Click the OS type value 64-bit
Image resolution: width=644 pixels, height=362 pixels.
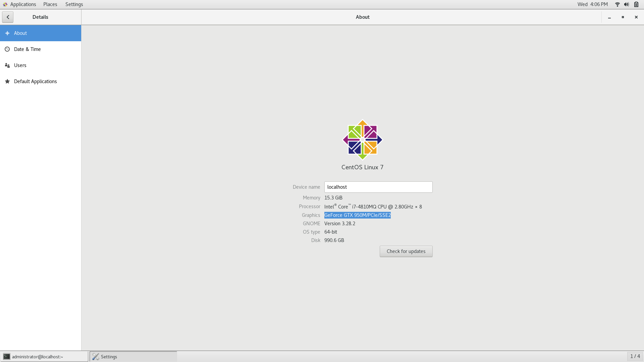(331, 232)
